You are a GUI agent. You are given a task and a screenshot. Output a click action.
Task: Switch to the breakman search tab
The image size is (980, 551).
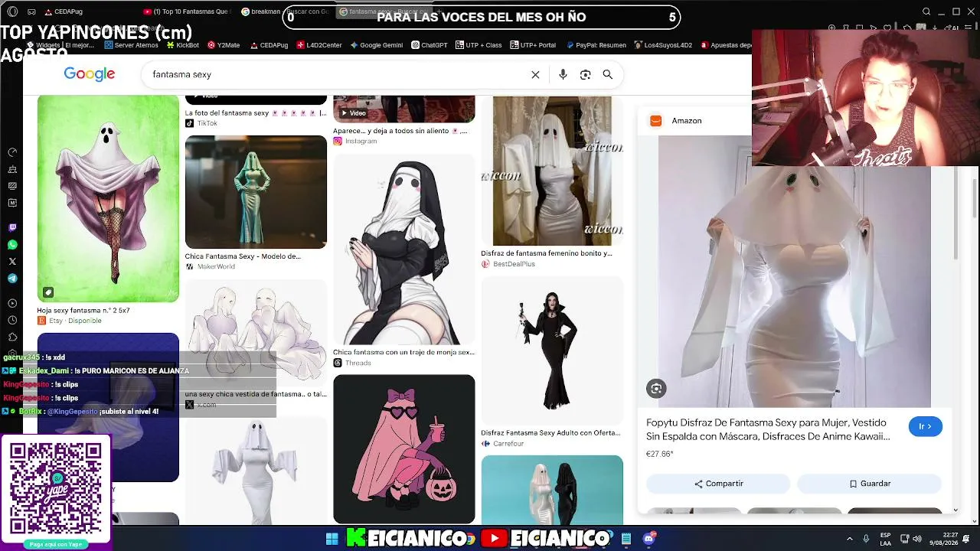pos(285,11)
